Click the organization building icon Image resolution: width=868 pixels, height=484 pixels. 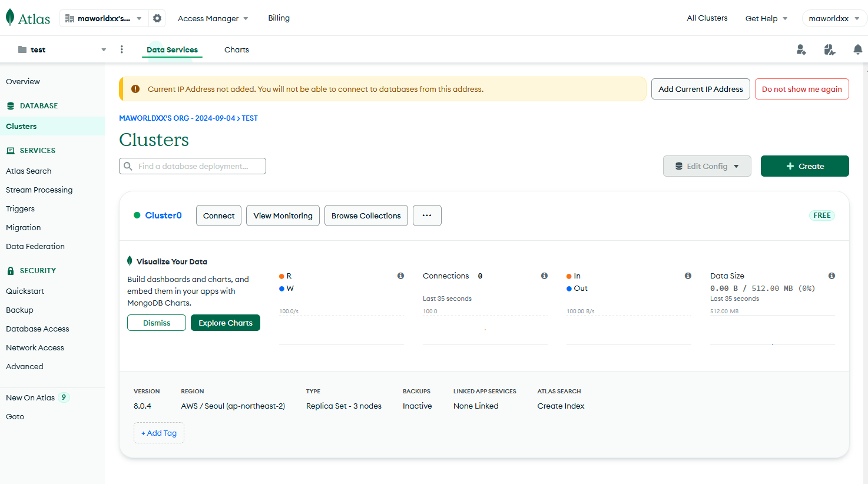(69, 18)
